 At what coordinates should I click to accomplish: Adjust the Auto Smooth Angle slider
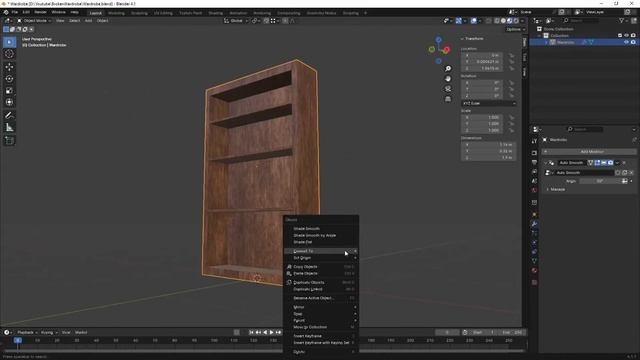600,181
